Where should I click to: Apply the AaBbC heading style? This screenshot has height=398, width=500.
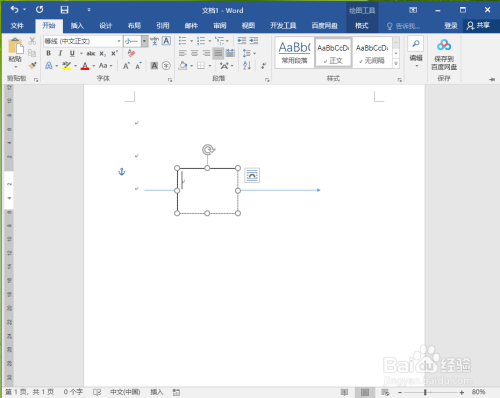coord(294,53)
